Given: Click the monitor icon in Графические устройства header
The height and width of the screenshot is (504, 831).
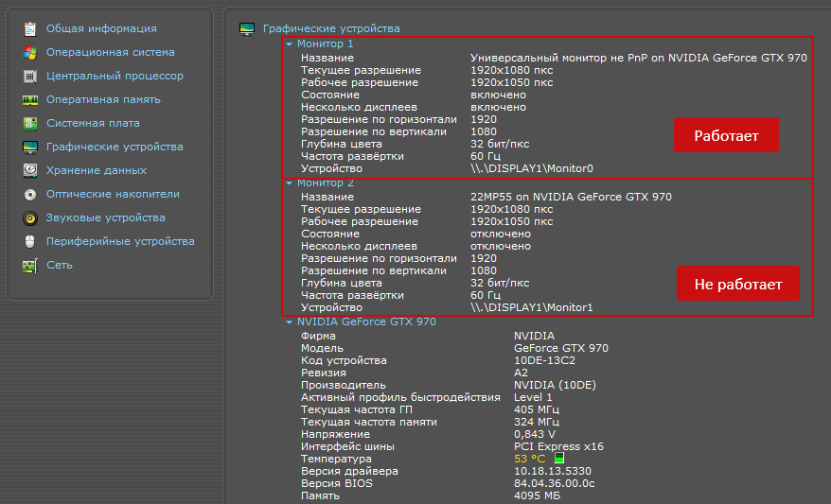Looking at the screenshot, I should [247, 29].
